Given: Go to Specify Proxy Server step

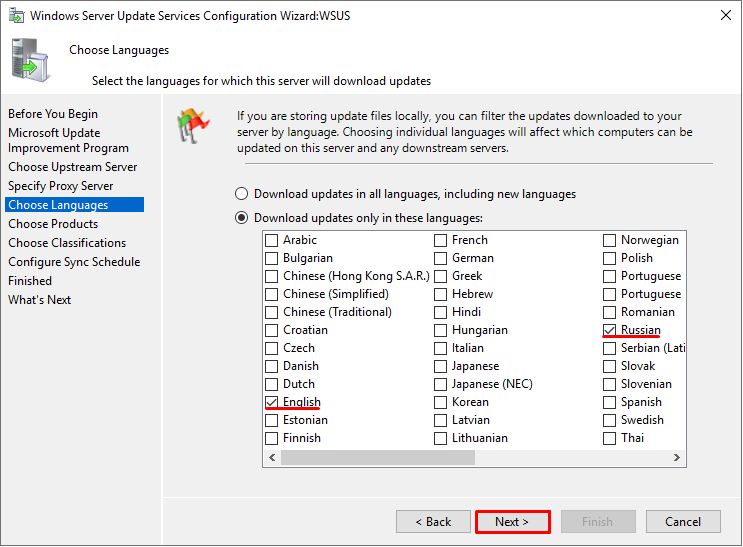Looking at the screenshot, I should pos(61,186).
